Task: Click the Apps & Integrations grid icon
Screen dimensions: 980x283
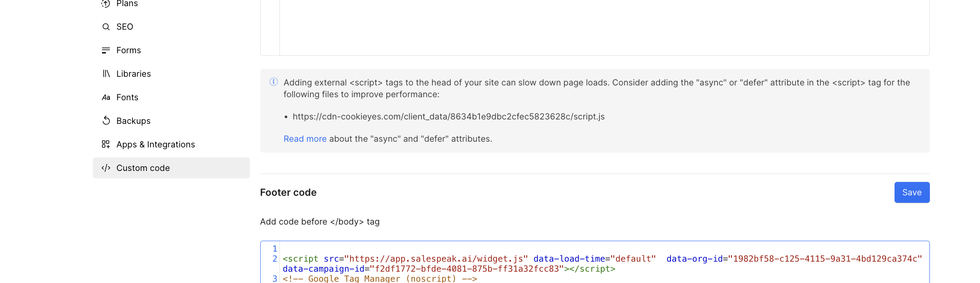Action: point(106,144)
